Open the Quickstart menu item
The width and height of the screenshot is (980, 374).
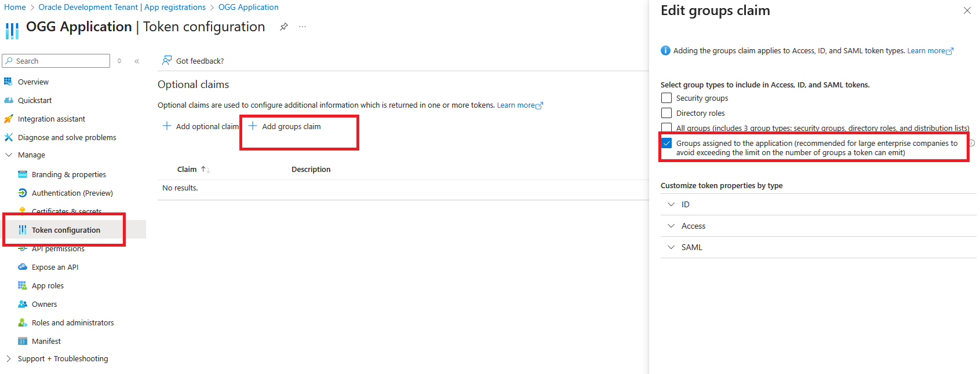tap(35, 100)
